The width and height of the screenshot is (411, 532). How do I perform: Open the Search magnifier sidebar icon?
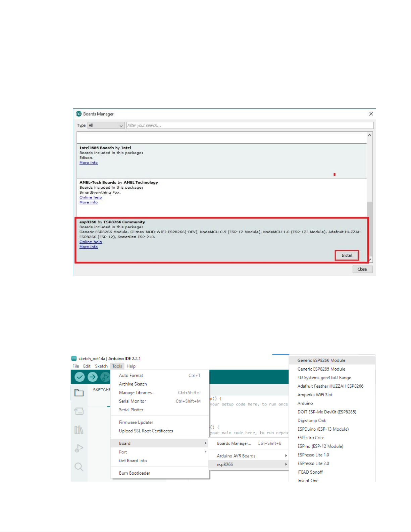[x=79, y=467]
